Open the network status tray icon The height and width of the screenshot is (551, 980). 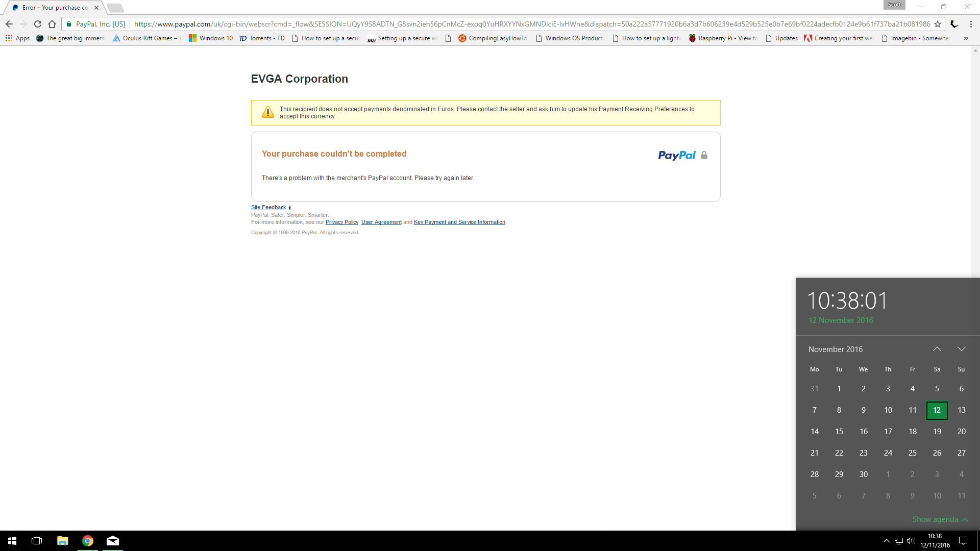pyautogui.click(x=899, y=541)
